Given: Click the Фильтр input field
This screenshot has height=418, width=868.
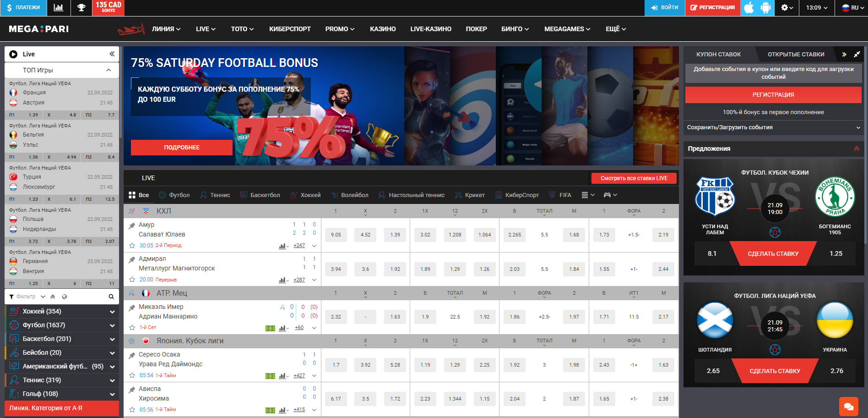Looking at the screenshot, I should point(26,297).
